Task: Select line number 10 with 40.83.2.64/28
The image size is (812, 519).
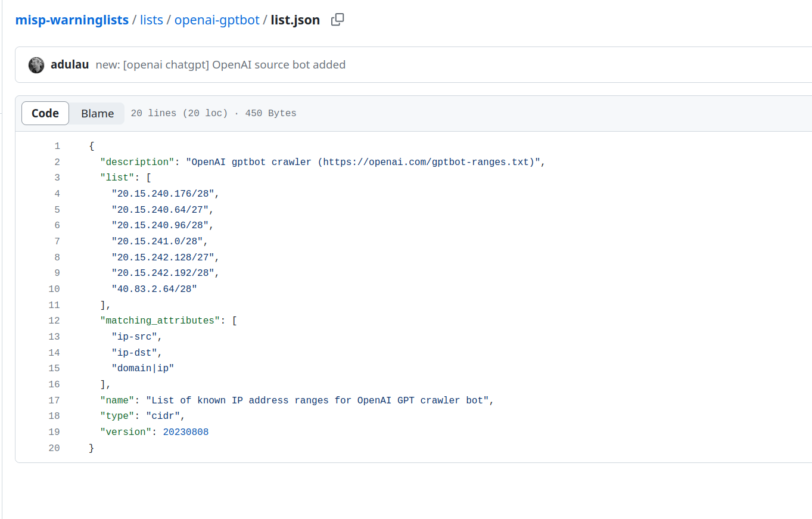Action: (x=54, y=289)
